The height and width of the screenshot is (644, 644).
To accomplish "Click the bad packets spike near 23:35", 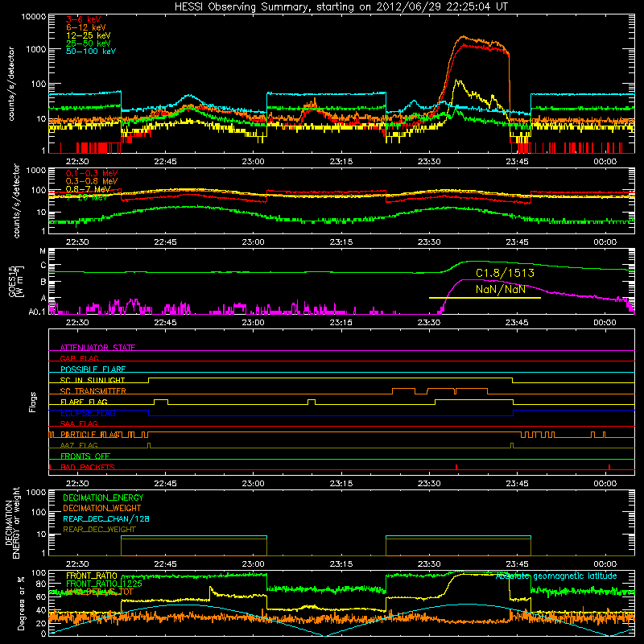I will click(x=456, y=467).
